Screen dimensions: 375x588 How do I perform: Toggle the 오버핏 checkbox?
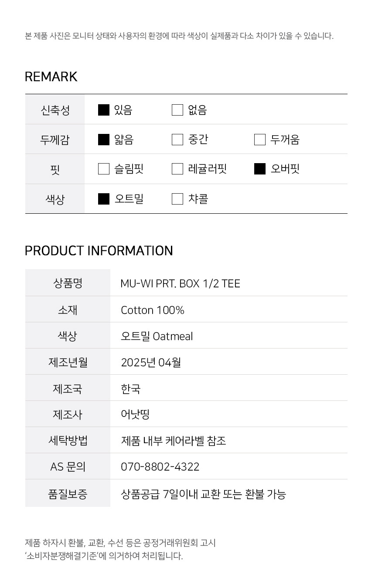click(x=260, y=169)
